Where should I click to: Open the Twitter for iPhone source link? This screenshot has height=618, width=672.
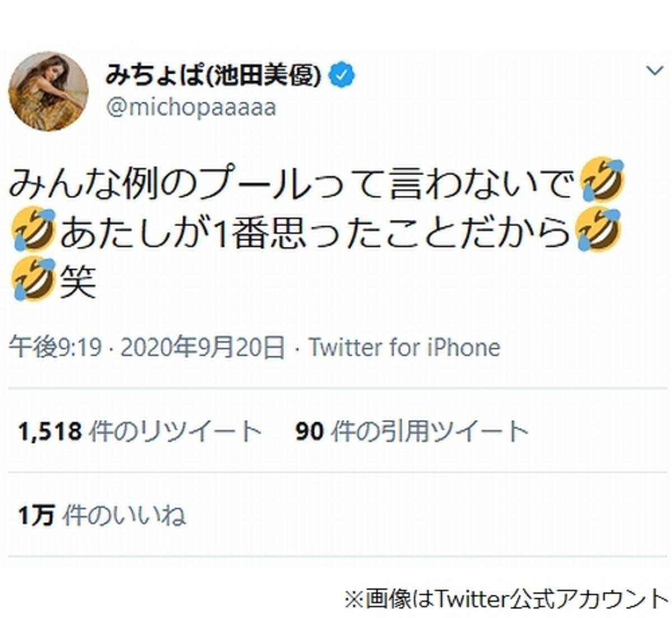point(404,348)
